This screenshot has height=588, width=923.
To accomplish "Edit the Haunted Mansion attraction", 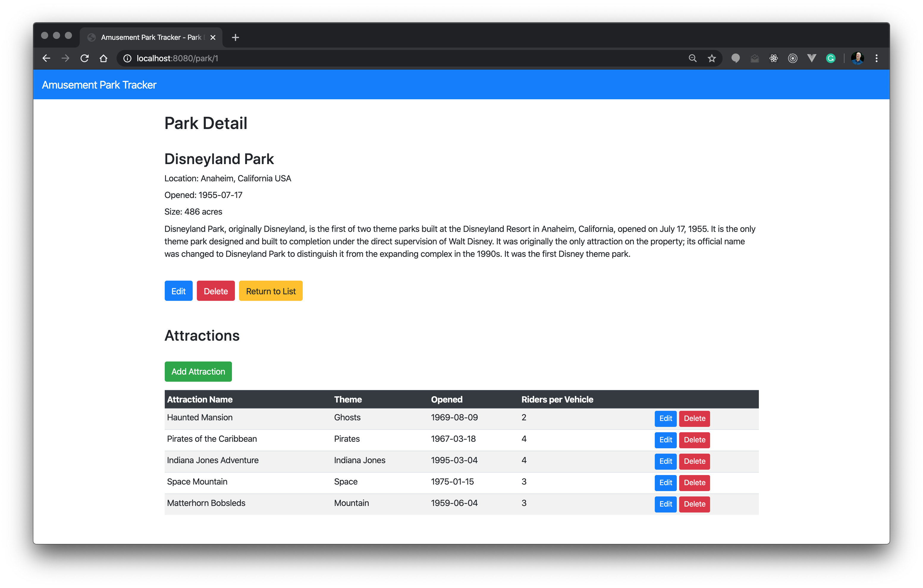I will click(x=665, y=418).
